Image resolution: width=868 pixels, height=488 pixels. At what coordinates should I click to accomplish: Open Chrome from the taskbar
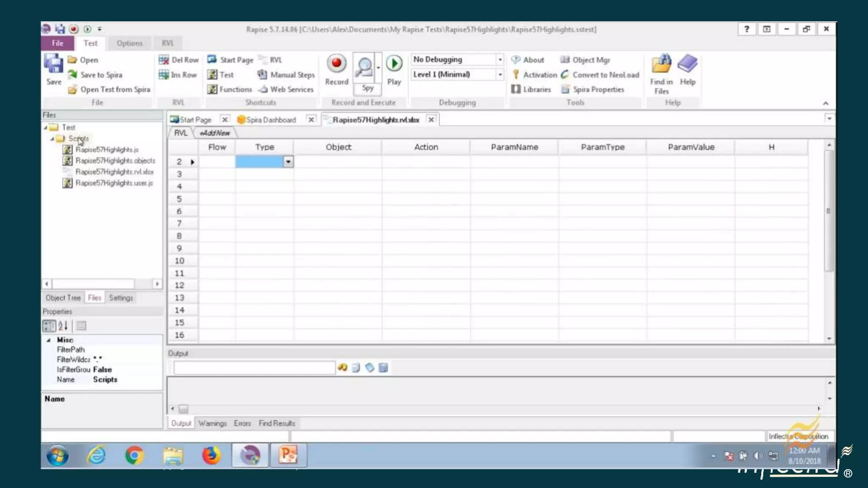[134, 456]
